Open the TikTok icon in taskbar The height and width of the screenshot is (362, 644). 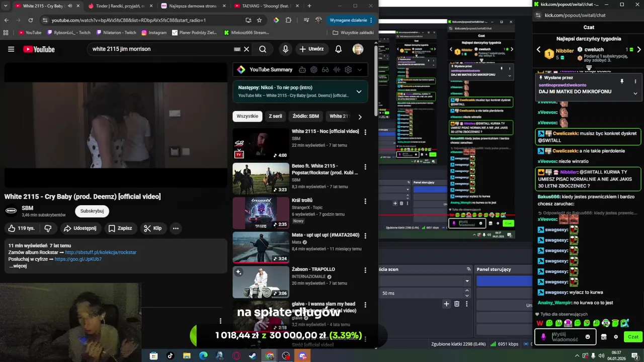pyautogui.click(x=170, y=356)
